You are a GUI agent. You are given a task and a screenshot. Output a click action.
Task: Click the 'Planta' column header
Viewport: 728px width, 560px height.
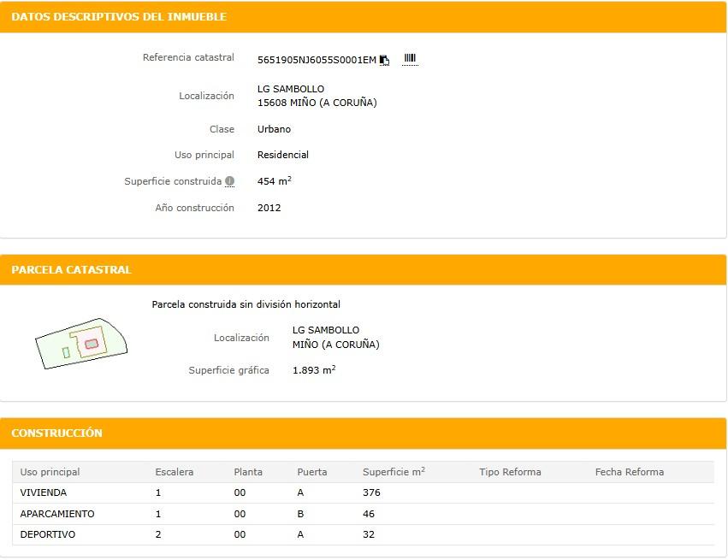tap(248, 472)
